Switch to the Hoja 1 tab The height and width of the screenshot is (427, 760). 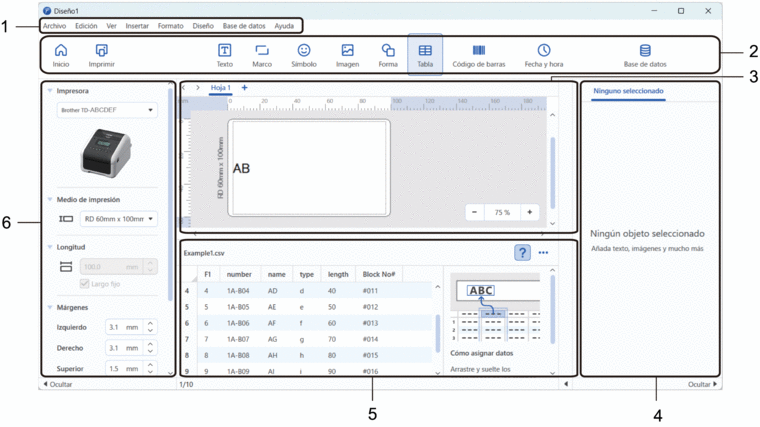pyautogui.click(x=220, y=88)
